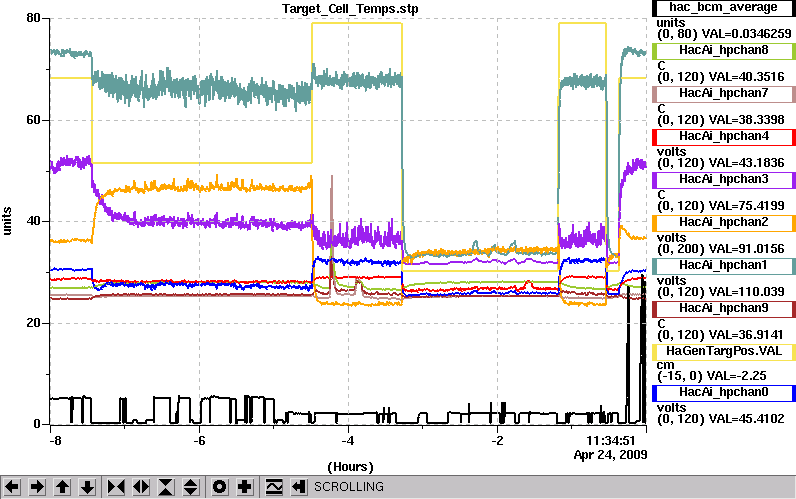This screenshot has height=499, width=796.
Task: Select the HacAi_hpchan0 blue legend entry
Action: (x=723, y=393)
